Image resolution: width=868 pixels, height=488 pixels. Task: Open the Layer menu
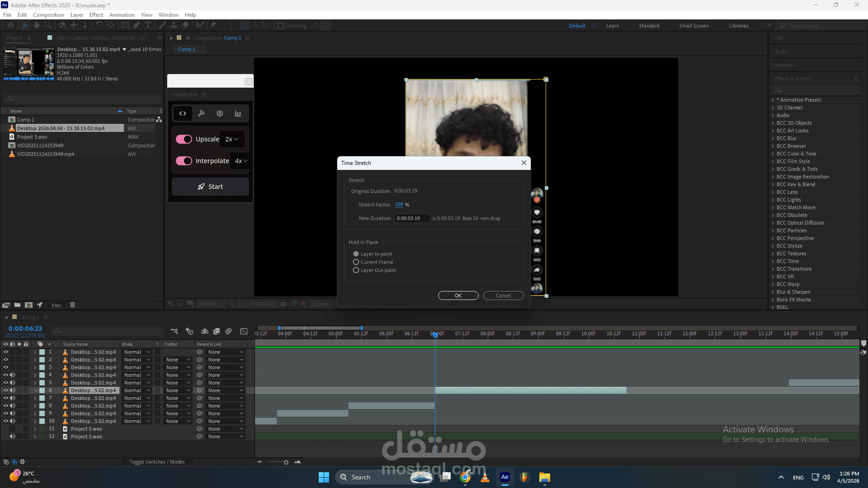point(77,15)
